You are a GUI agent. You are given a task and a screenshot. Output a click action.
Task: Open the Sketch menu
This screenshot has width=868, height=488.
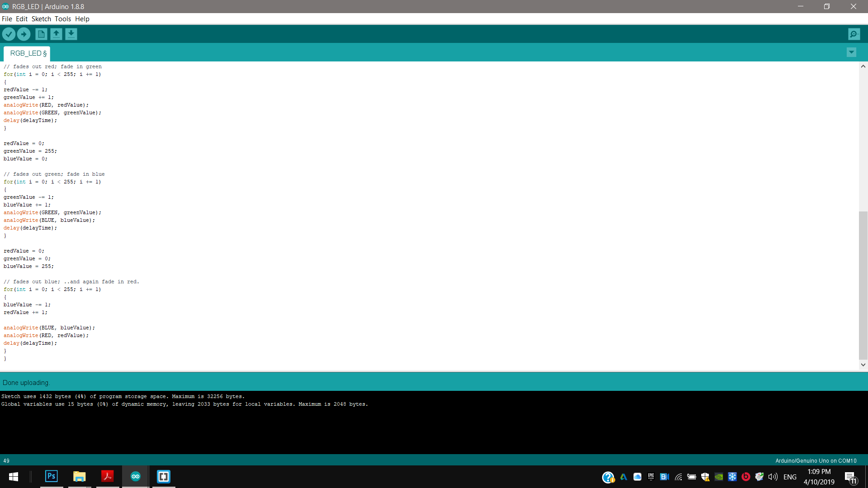tap(41, 19)
